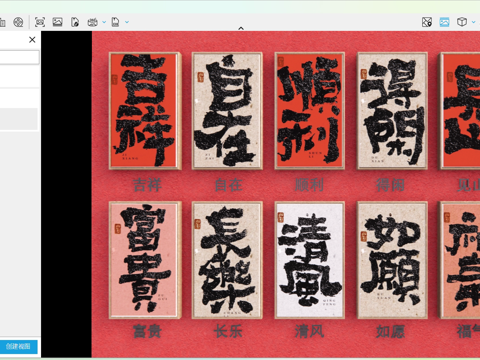Image resolution: width=480 pixels, height=360 pixels.
Task: Select the 得闲 calligraphy card
Action: (x=392, y=111)
